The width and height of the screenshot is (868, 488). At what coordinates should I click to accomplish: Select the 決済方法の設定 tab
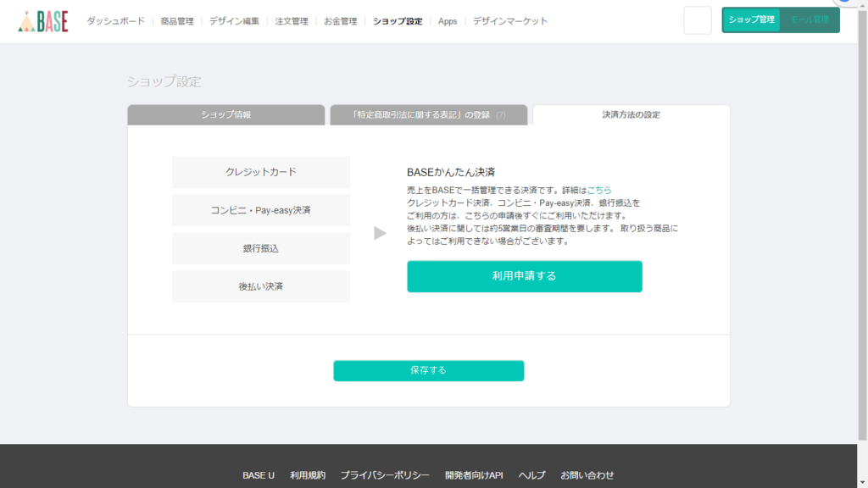coord(631,114)
